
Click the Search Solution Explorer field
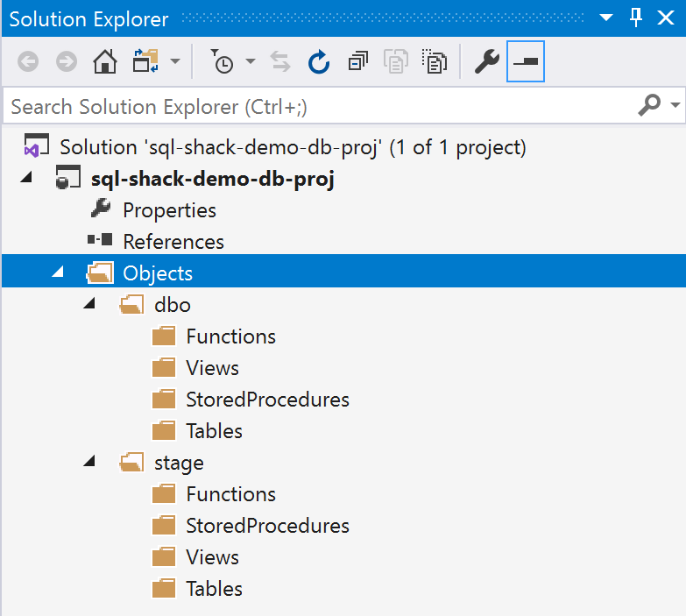315,107
